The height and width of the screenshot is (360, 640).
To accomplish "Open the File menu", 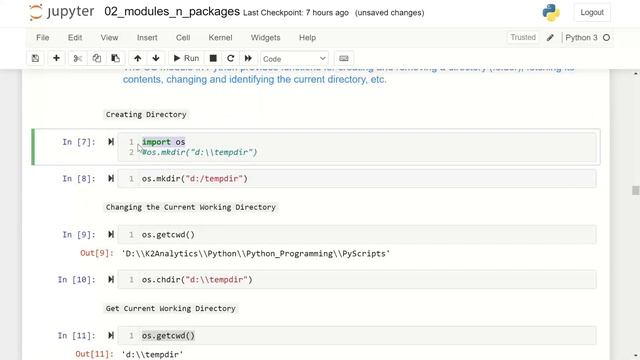I will 42,38.
